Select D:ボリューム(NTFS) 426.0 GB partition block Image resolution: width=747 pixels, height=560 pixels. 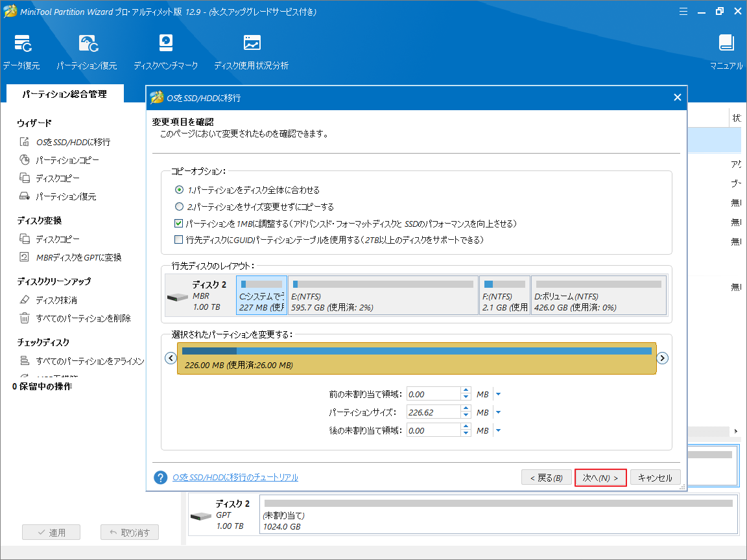tap(599, 296)
